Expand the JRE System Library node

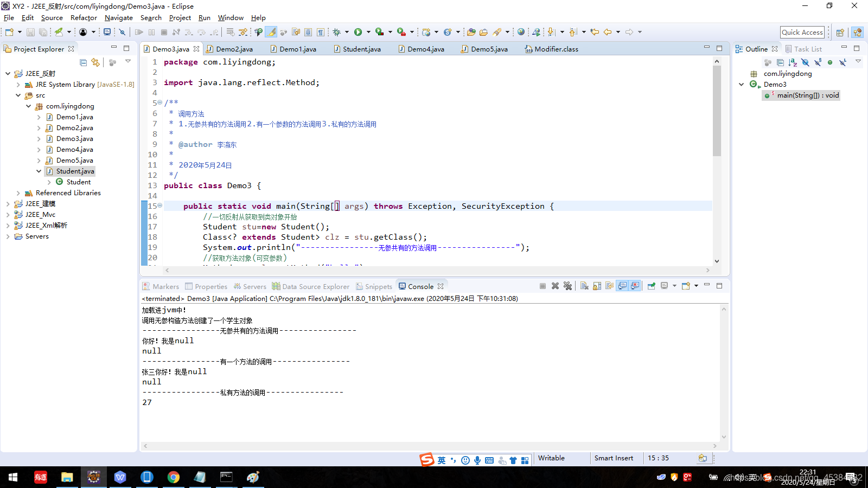18,84
